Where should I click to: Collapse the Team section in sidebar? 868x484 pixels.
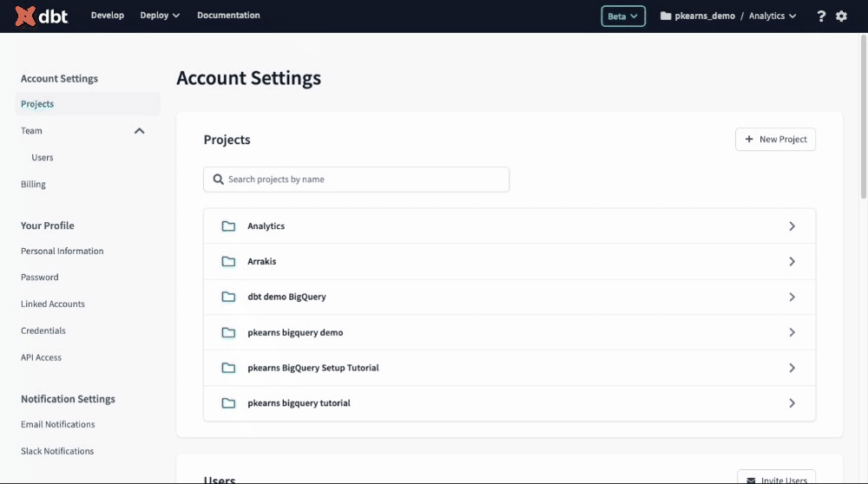coord(139,131)
